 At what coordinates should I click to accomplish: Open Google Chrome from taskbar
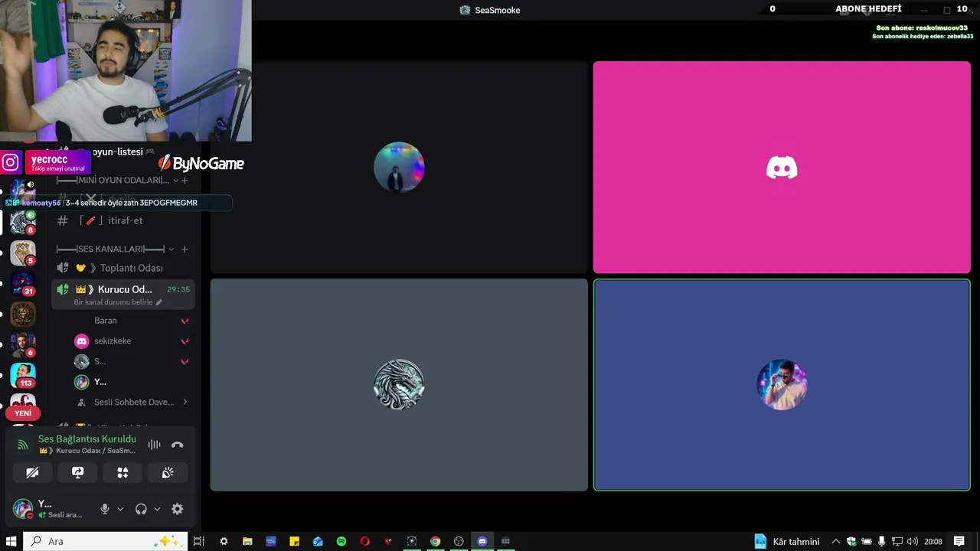[435, 541]
